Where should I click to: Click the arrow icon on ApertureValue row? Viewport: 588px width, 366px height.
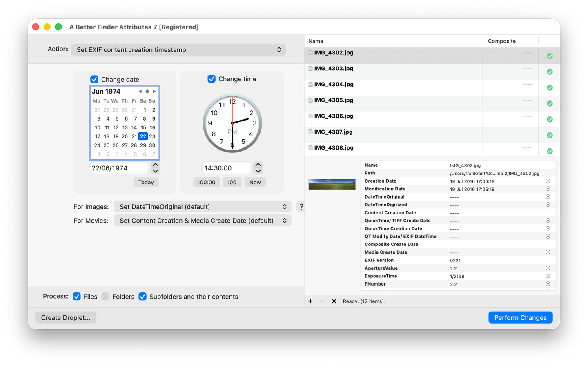(548, 268)
